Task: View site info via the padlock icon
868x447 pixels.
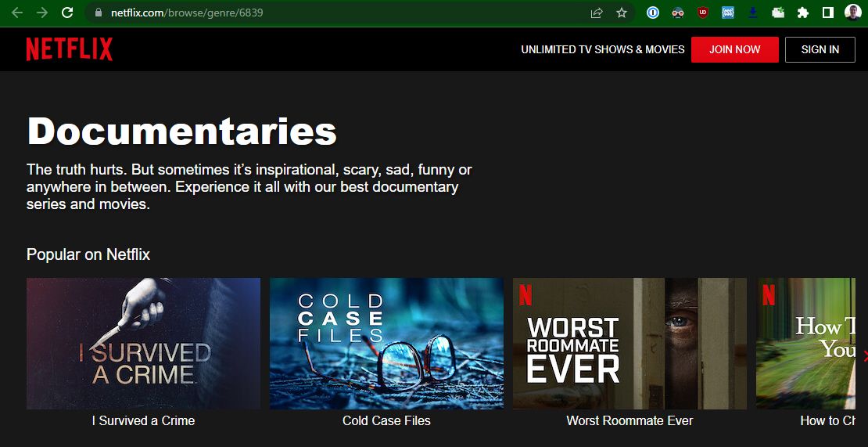Action: [x=99, y=13]
